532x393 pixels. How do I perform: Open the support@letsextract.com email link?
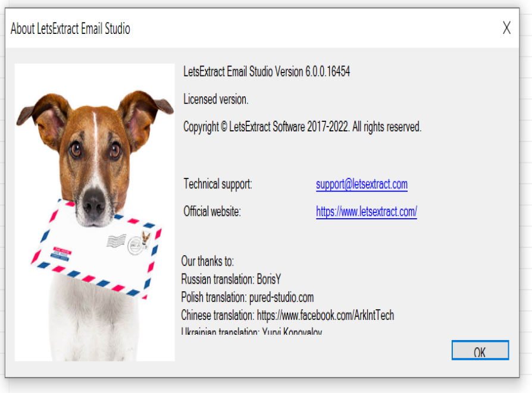[x=362, y=184]
